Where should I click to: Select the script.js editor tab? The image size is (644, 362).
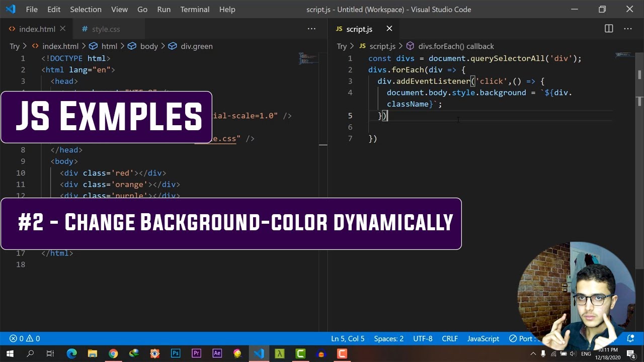(x=359, y=29)
